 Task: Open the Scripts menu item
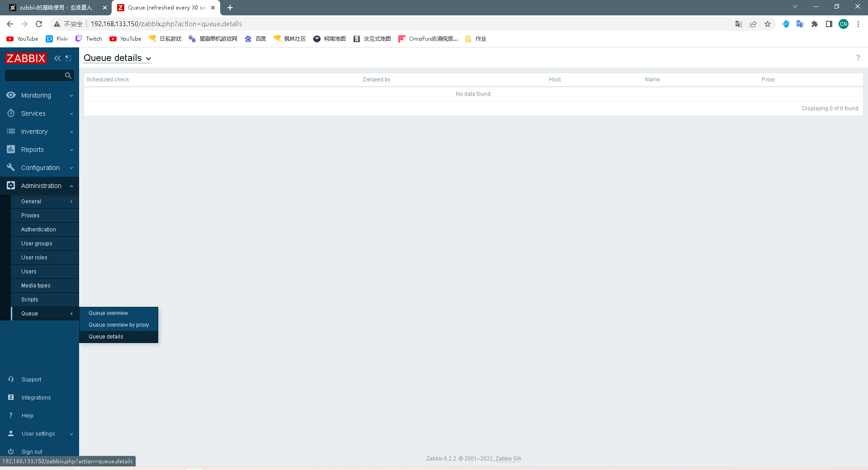(45, 300)
